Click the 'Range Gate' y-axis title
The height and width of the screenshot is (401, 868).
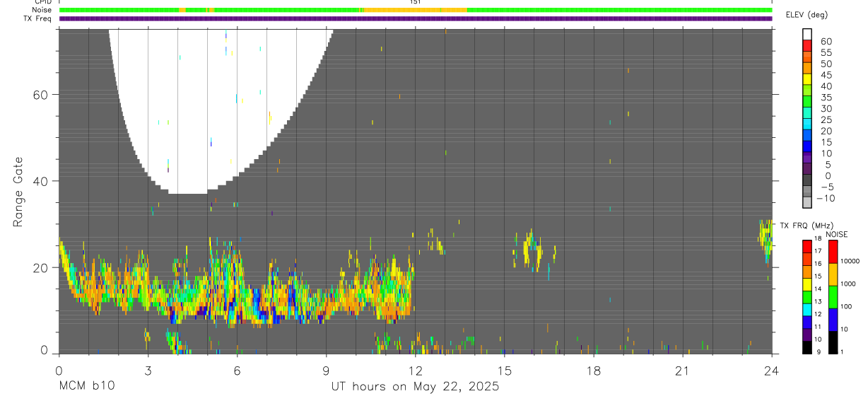18,192
